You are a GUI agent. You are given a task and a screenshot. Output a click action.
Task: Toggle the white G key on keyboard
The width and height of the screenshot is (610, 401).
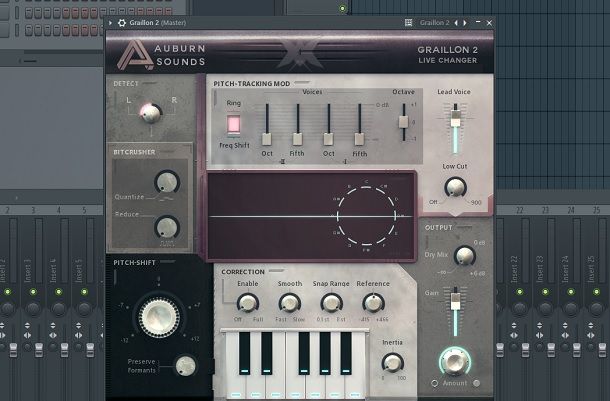315,385
